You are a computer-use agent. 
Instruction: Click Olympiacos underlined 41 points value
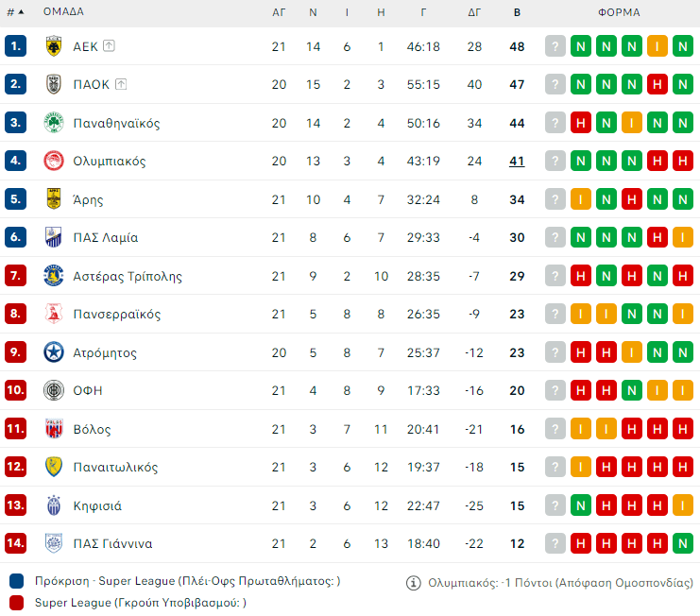517,161
